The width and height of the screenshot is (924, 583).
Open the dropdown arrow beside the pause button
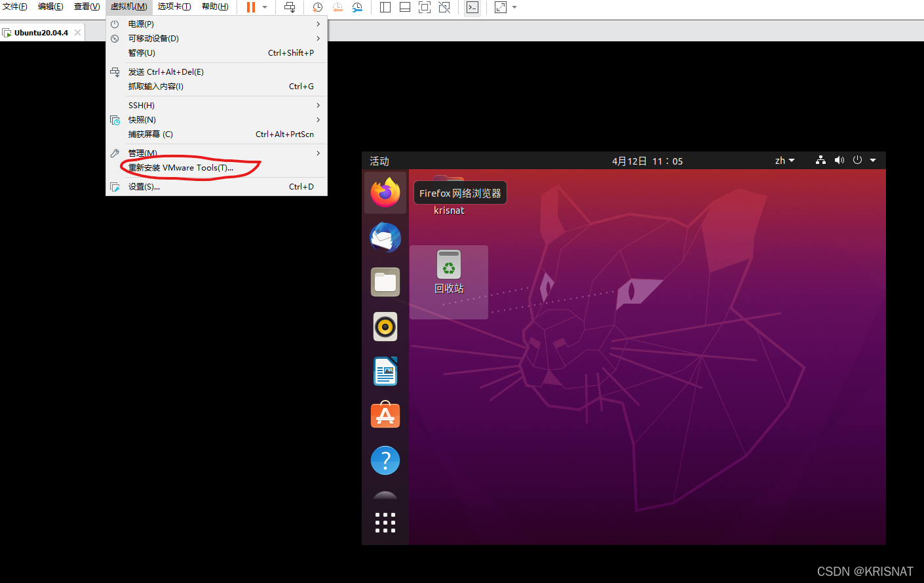[x=265, y=7]
